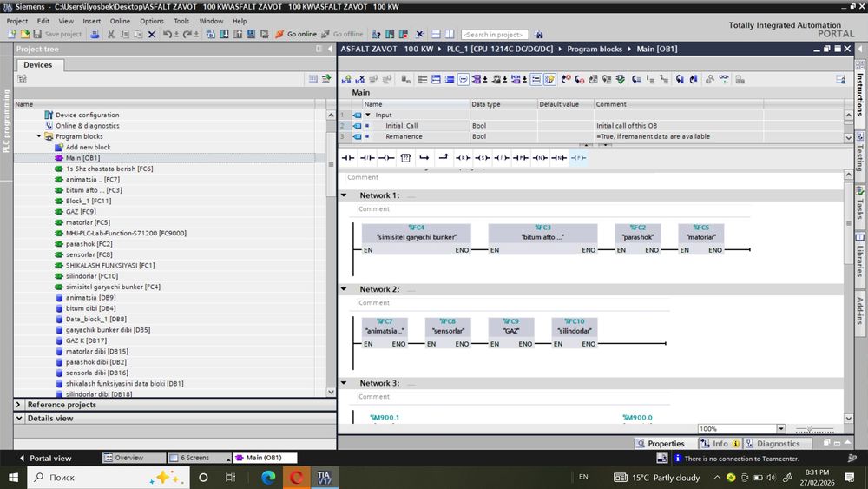Open Microsoft Edge from the taskbar
Image resolution: width=868 pixels, height=489 pixels.
pyautogui.click(x=268, y=477)
